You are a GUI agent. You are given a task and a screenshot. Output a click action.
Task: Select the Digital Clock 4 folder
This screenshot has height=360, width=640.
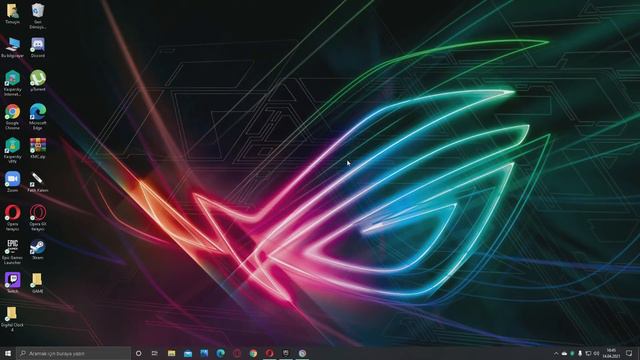pyautogui.click(x=12, y=319)
